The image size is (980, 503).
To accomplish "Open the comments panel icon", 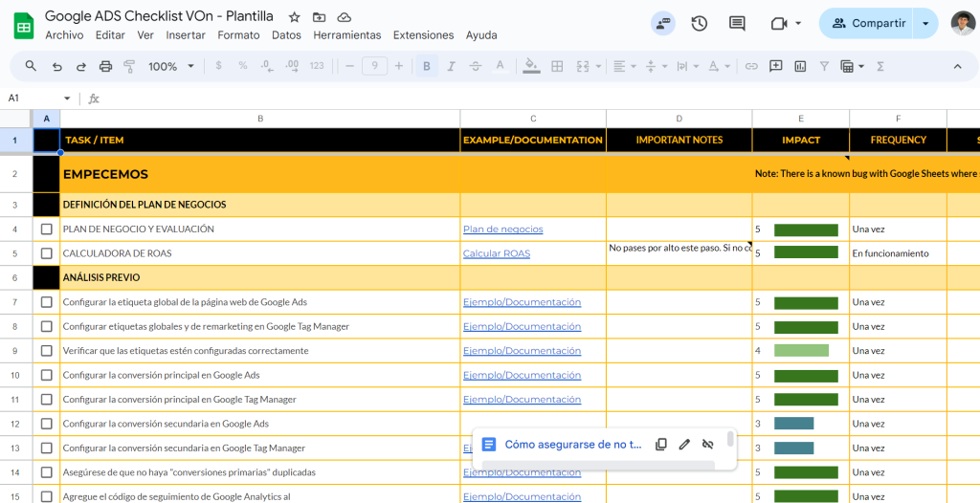I will click(737, 24).
